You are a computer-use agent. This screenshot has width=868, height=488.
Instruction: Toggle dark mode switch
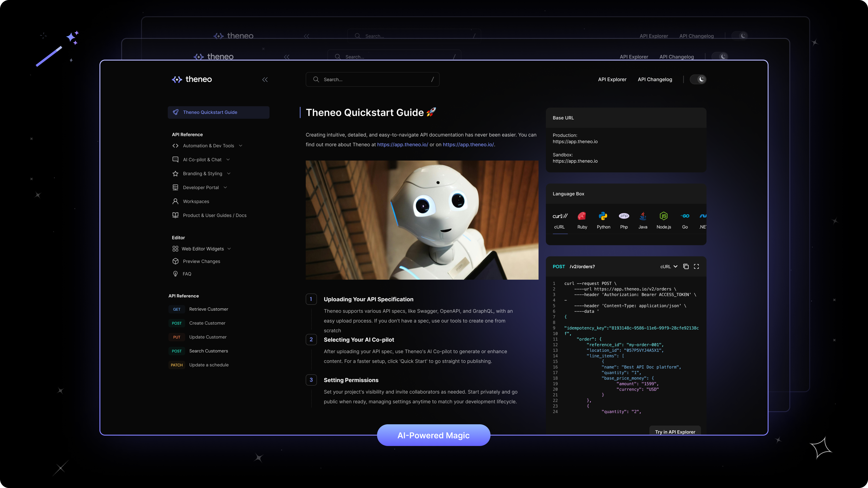click(698, 80)
